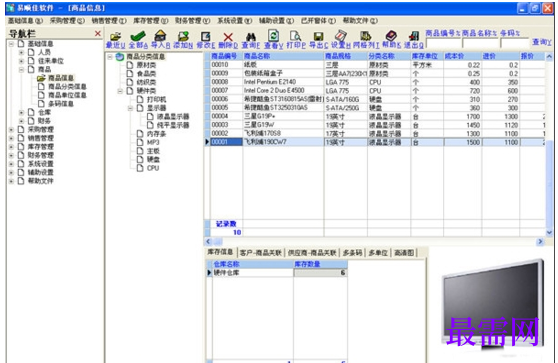Collapse the 显示器 category node

(130, 108)
